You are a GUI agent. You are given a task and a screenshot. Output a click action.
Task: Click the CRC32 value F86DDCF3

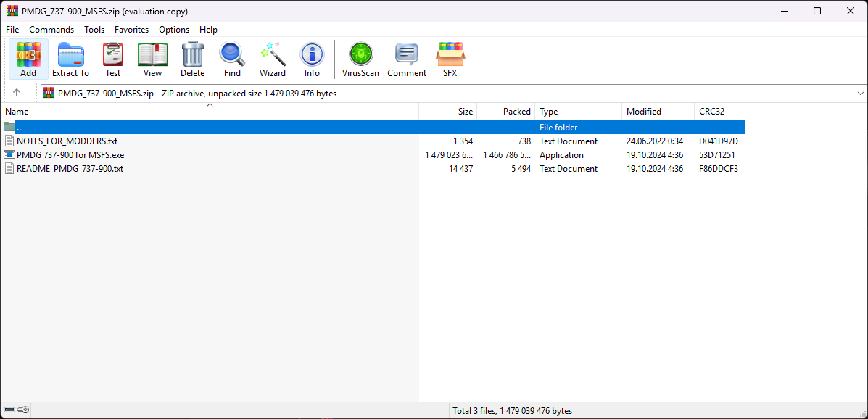pyautogui.click(x=719, y=169)
